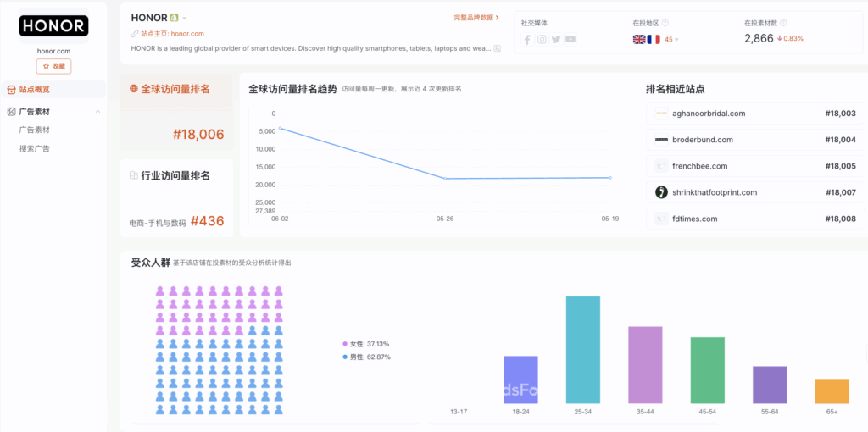This screenshot has height=432, width=868.
Task: Click the 广告素材 group image icon
Action: [11, 112]
